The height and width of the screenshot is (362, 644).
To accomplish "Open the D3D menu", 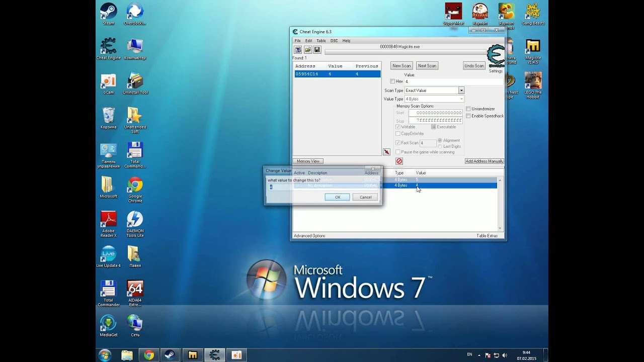I will 334,41.
